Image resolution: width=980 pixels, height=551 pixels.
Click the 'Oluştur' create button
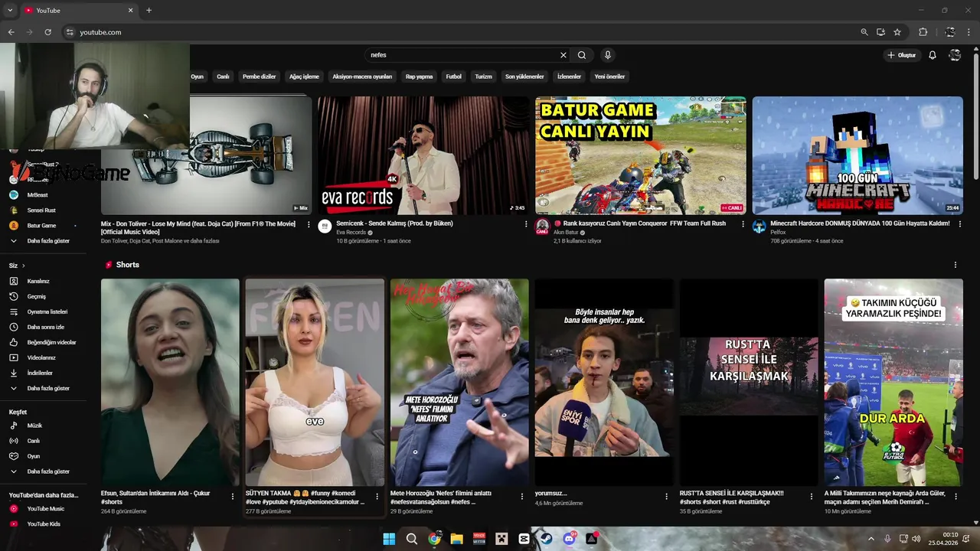click(901, 55)
